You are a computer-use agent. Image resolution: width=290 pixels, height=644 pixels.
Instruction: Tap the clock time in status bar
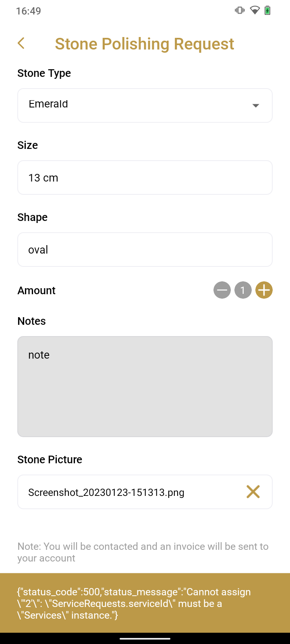click(28, 11)
